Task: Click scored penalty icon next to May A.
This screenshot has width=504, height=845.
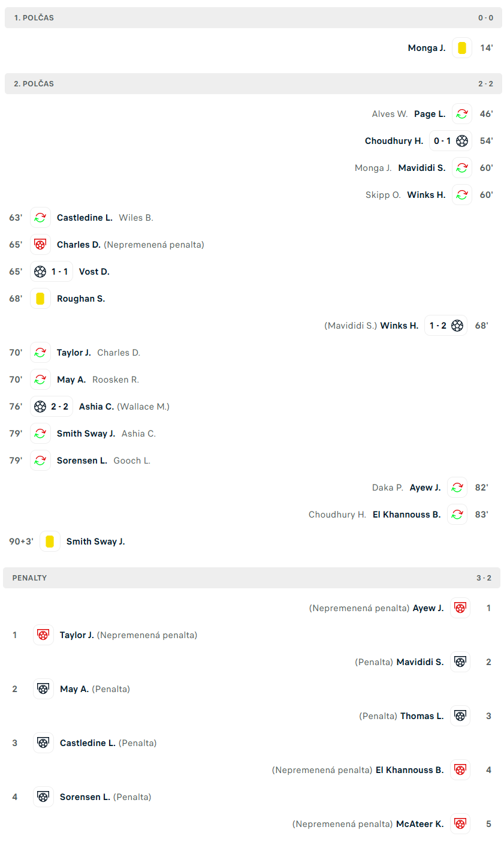Action: (43, 689)
